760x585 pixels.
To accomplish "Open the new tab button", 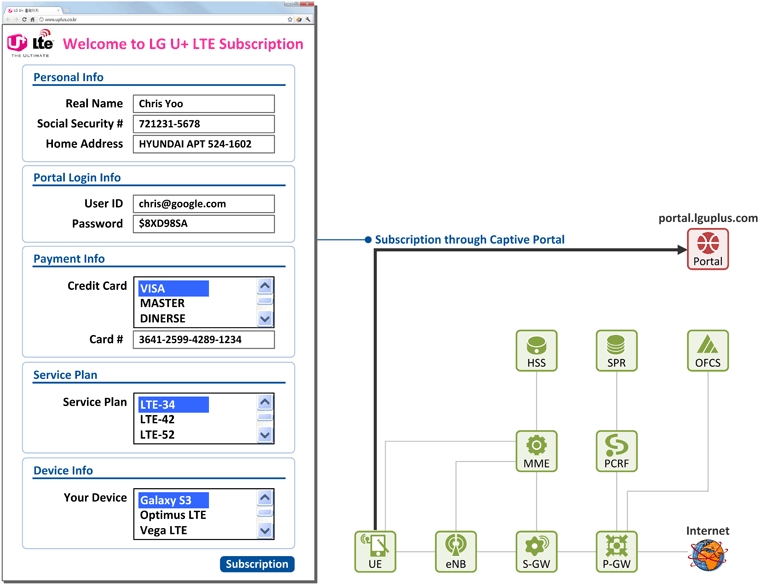I will click(x=67, y=10).
